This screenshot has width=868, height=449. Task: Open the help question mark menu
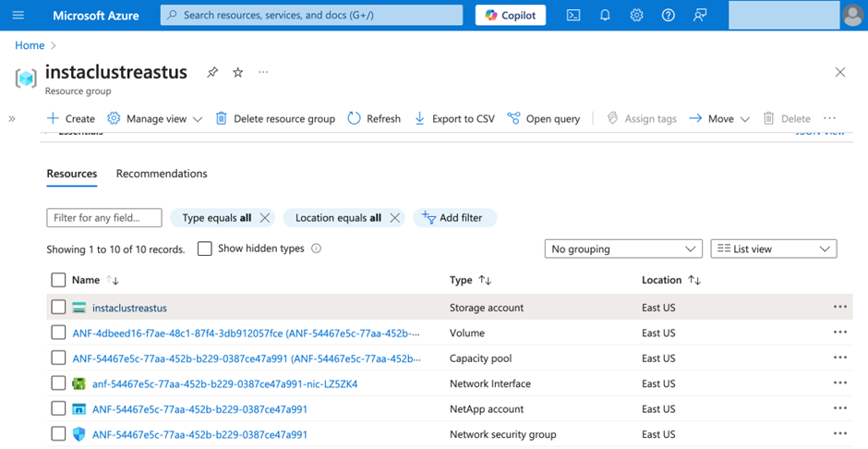pos(669,15)
